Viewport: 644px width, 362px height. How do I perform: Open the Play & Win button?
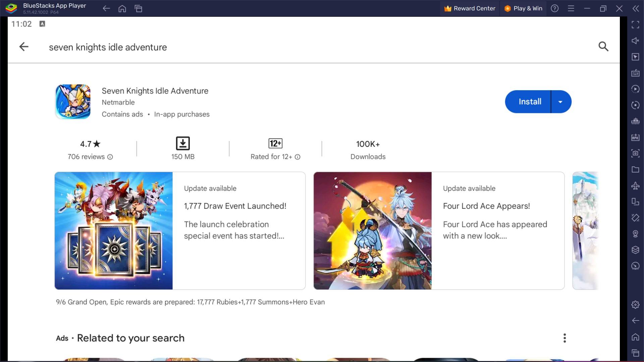click(523, 8)
